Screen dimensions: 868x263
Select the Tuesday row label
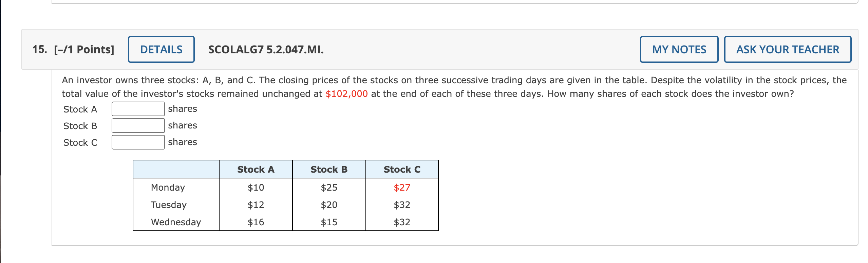point(168,205)
